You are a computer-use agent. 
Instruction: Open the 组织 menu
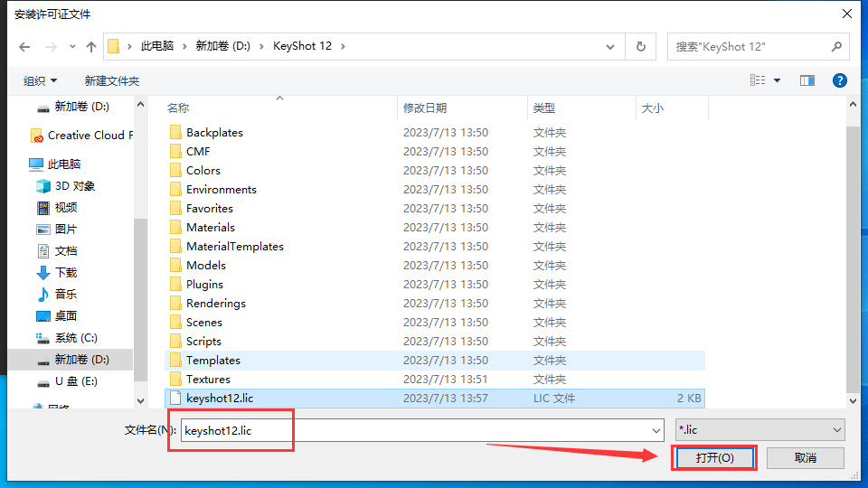click(40, 80)
